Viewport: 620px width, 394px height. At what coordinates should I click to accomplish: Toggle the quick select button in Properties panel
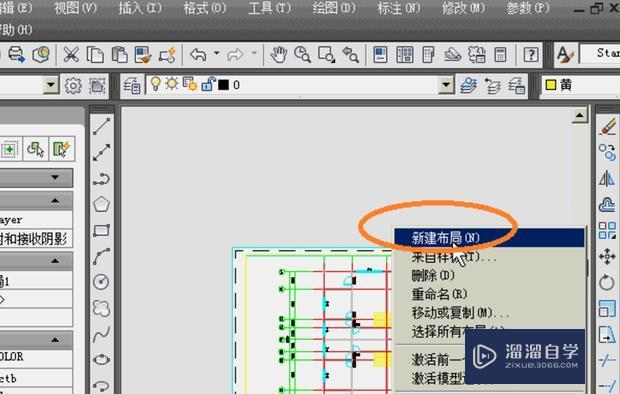pos(62,149)
